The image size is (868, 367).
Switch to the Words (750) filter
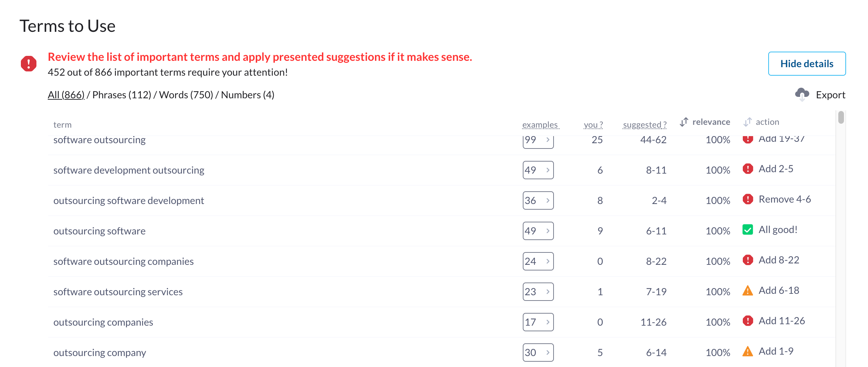coord(186,95)
